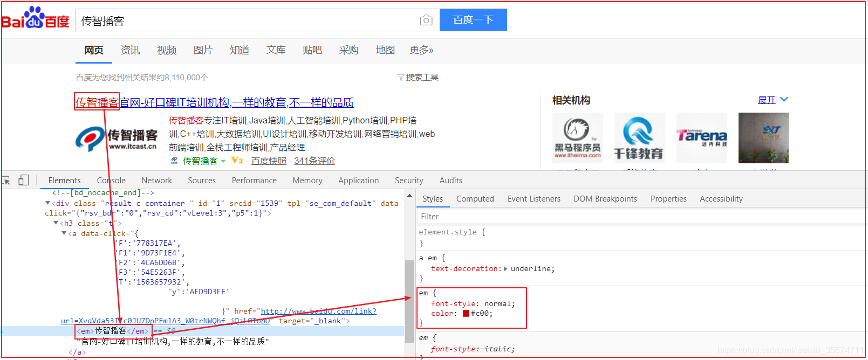Toggle the device toolbar icon
The width and height of the screenshot is (868, 360).
(23, 180)
